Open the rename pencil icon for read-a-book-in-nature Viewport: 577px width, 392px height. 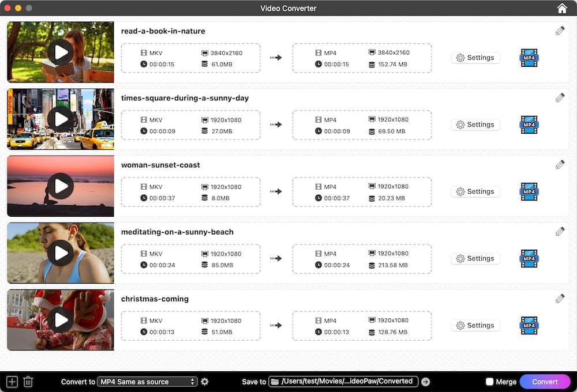point(560,31)
